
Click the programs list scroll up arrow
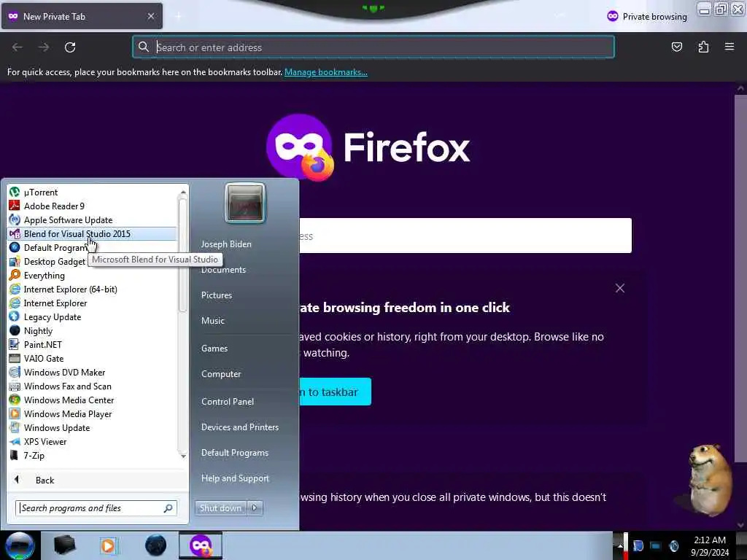click(x=183, y=192)
